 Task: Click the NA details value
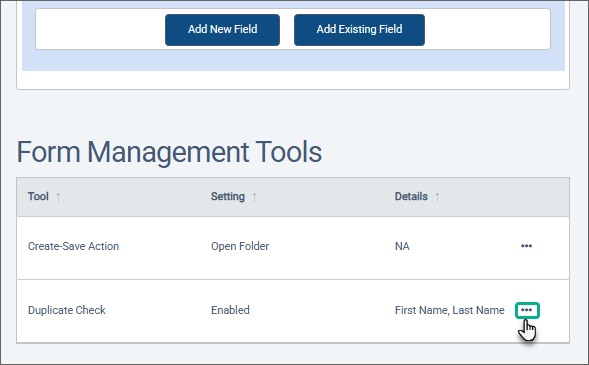coord(402,246)
